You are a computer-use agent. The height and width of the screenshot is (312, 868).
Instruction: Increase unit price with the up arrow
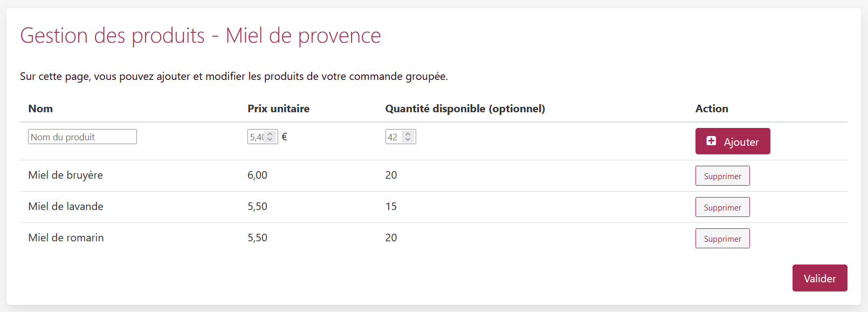(270, 134)
